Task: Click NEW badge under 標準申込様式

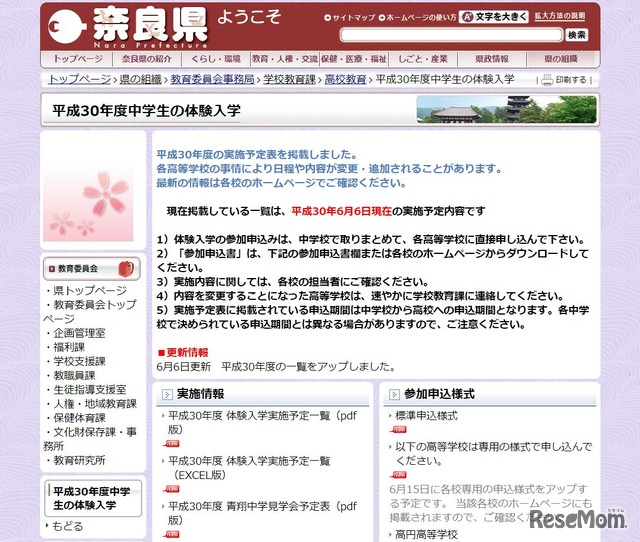Action: [x=399, y=429]
